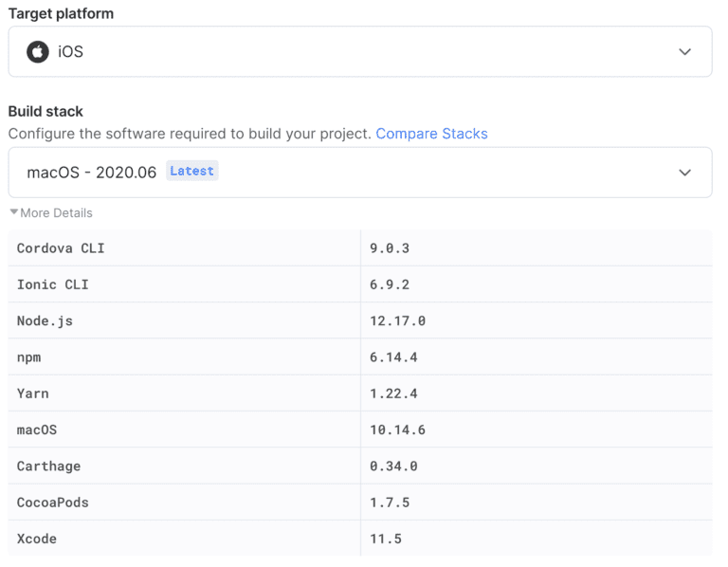
Task: Click the Latest badge
Action: pos(192,171)
